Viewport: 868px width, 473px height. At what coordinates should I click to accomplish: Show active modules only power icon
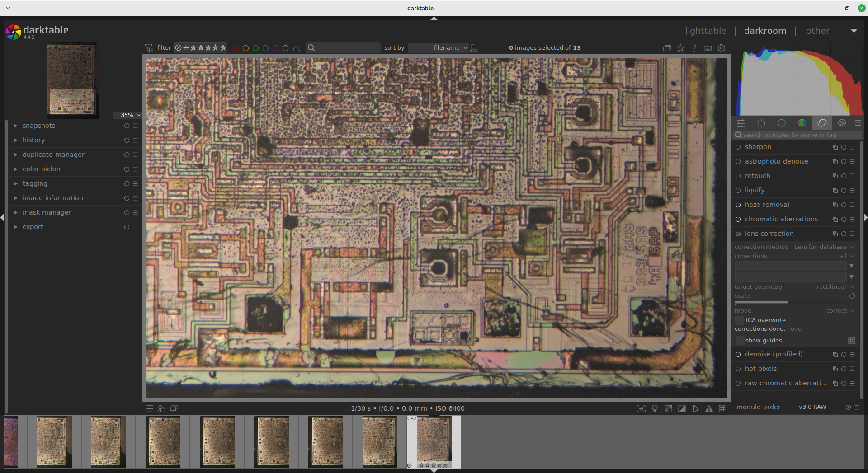761,123
